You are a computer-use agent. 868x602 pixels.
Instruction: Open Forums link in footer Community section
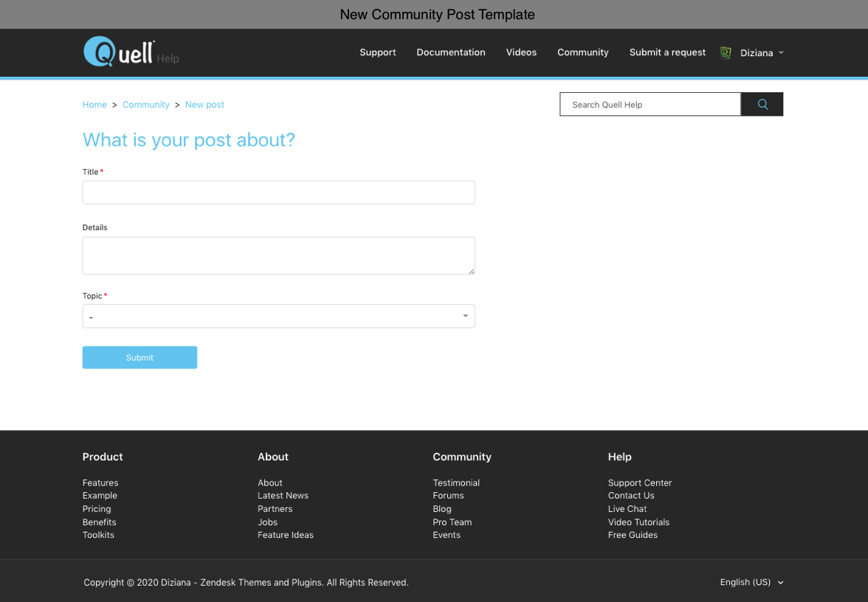click(448, 496)
